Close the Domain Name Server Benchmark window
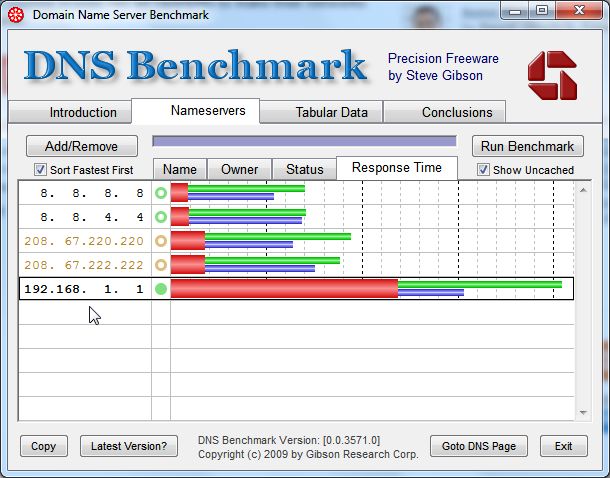Image resolution: width=610 pixels, height=478 pixels. point(579,11)
